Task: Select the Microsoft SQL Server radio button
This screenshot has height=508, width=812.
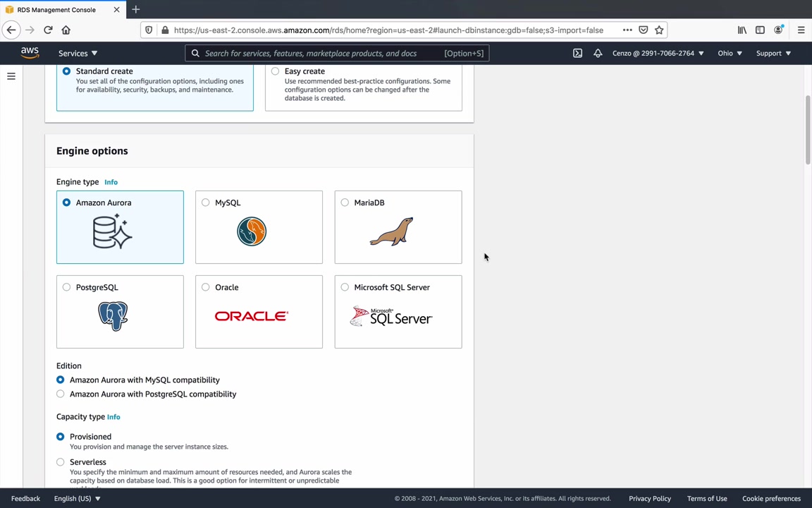Action: [345, 286]
